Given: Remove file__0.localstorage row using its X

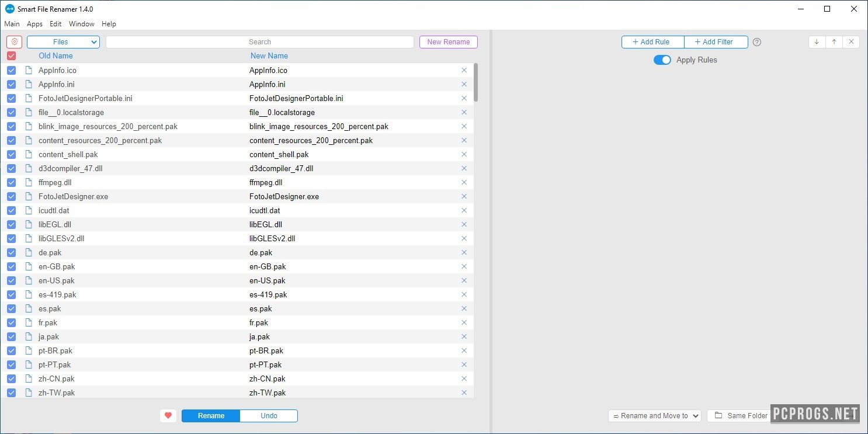Looking at the screenshot, I should tap(464, 112).
